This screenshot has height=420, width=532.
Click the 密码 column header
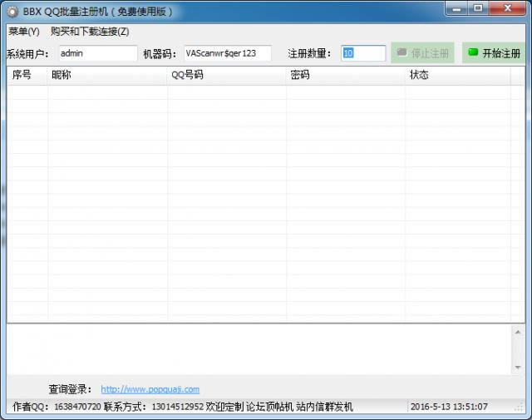[346, 75]
